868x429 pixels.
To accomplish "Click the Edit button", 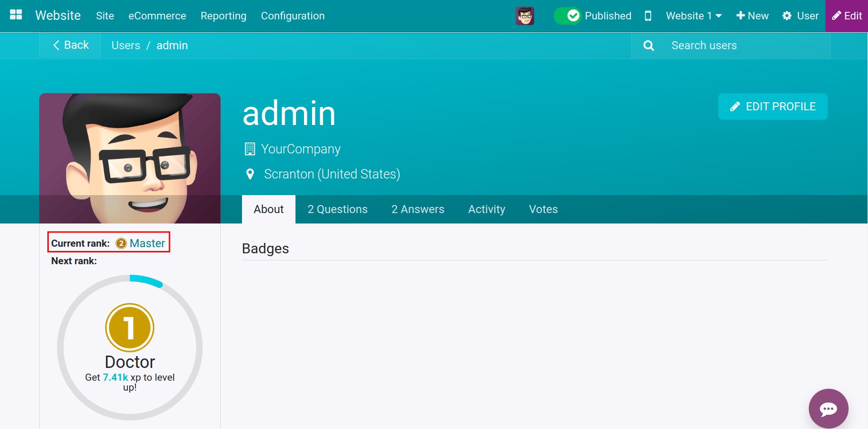I will click(847, 16).
